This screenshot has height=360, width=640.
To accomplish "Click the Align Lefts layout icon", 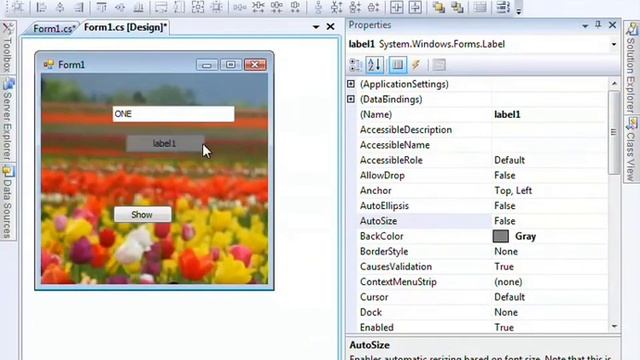I will [41, 7].
